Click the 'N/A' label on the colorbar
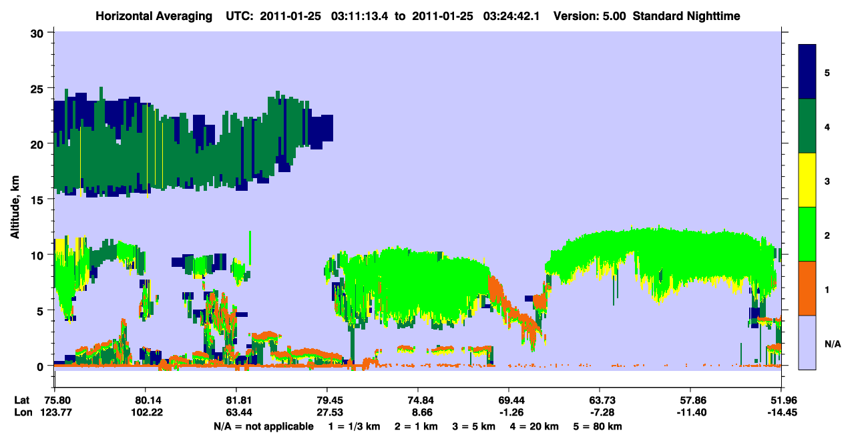 click(832, 344)
